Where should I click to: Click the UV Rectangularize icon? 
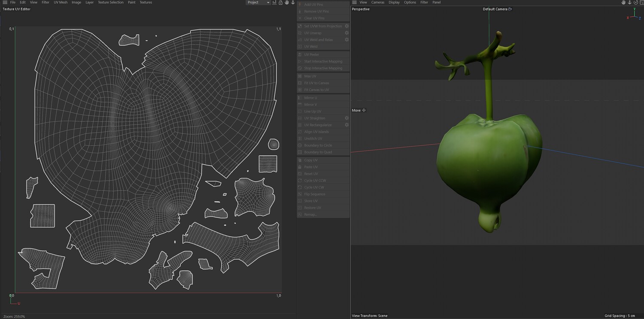coord(300,125)
